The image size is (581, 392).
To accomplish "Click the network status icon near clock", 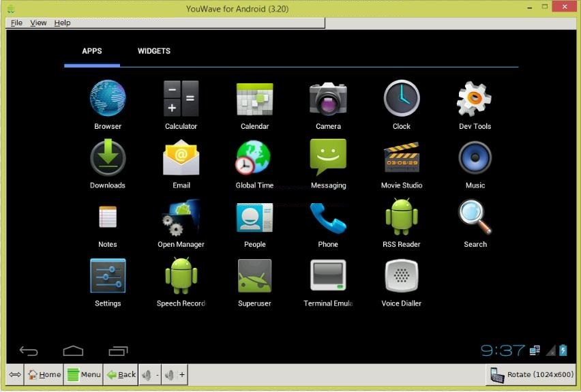I will tap(535, 350).
